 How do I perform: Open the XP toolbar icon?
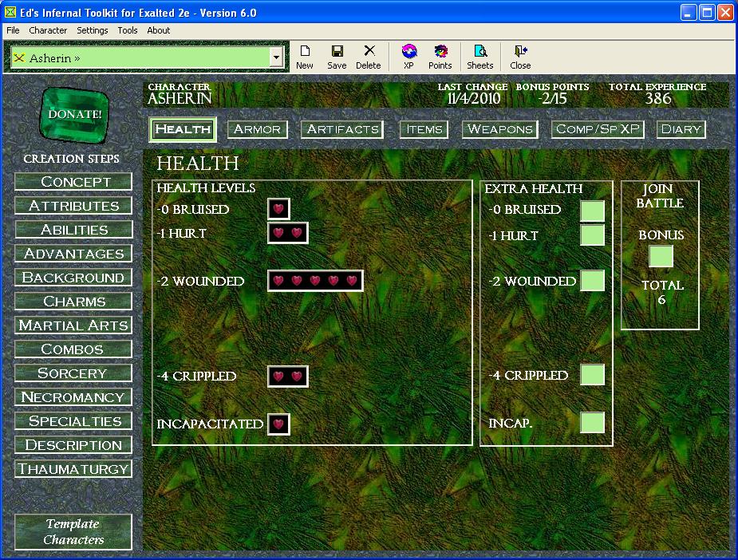click(x=408, y=57)
